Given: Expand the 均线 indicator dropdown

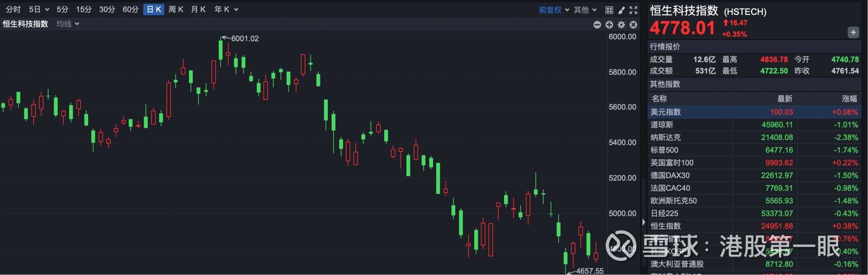Looking at the screenshot, I should [x=68, y=24].
